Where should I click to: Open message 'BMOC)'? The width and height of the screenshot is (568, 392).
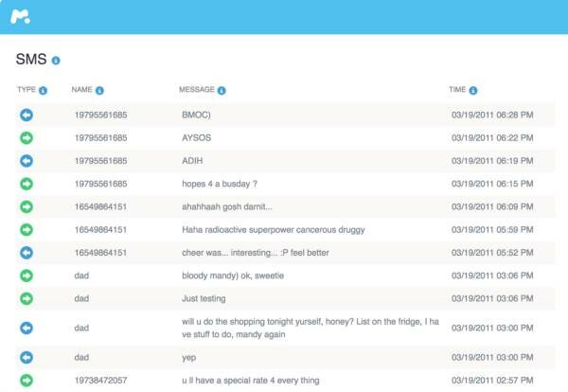pos(196,116)
